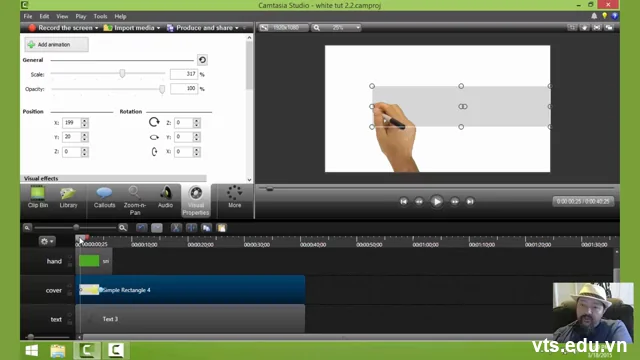Split the clip at playhead
This screenshot has height=360, width=640.
[191, 228]
